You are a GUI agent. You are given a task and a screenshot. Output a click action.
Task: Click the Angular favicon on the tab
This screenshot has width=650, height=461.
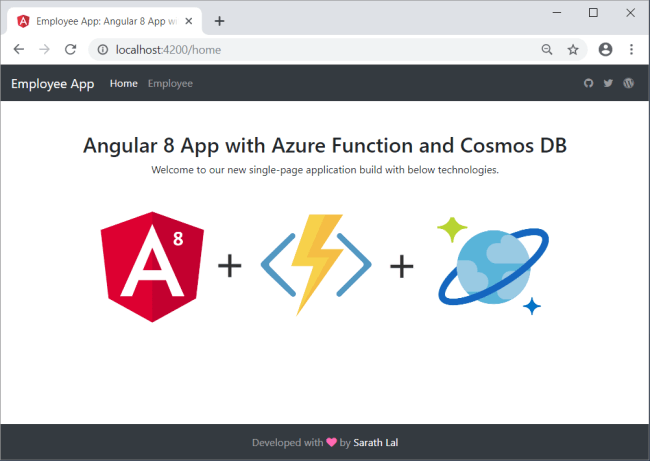(x=23, y=21)
